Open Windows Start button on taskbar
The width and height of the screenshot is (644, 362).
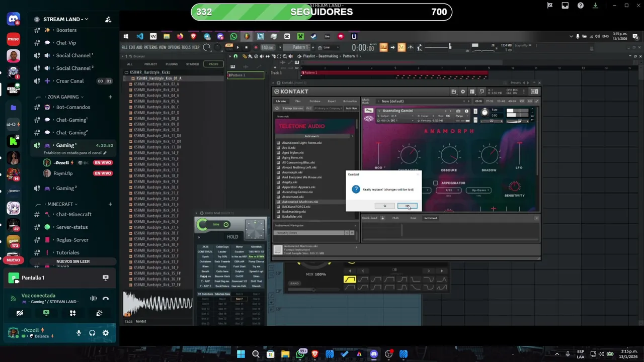click(x=240, y=354)
